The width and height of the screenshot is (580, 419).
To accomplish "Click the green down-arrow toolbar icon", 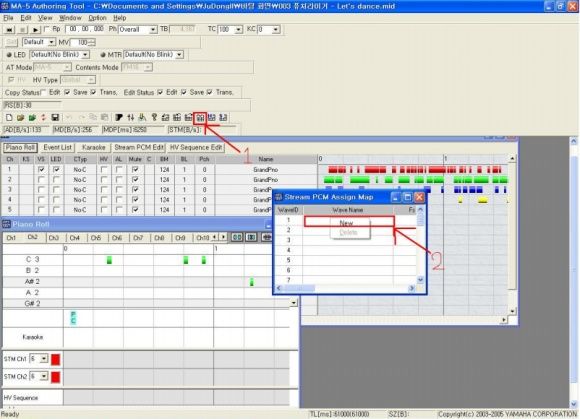I will click(142, 118).
